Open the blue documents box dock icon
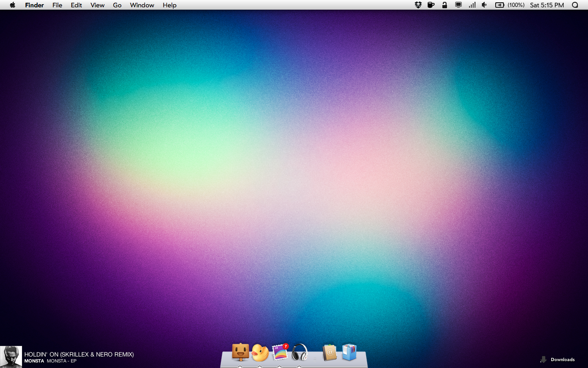This screenshot has height=368, width=588. (x=349, y=352)
